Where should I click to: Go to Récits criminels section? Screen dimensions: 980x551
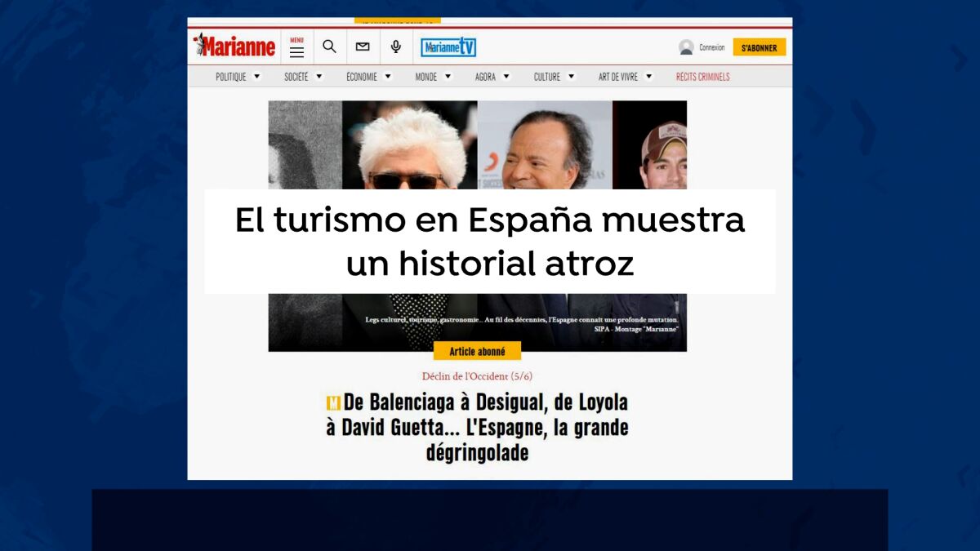(x=702, y=77)
